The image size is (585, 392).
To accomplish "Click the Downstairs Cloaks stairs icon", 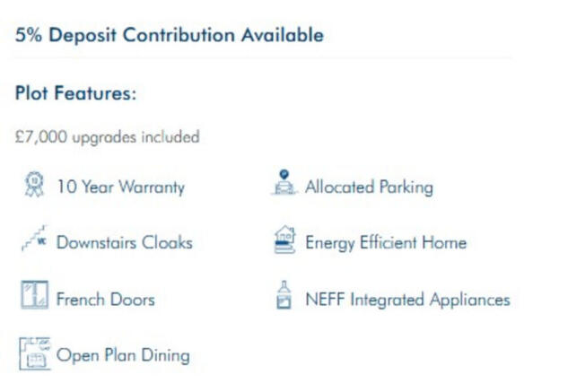I will (x=34, y=238).
